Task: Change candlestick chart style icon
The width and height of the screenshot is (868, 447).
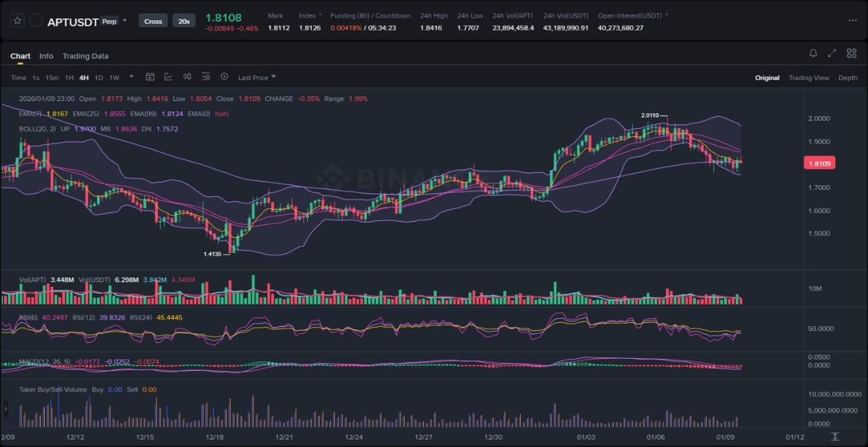Action: pos(187,77)
